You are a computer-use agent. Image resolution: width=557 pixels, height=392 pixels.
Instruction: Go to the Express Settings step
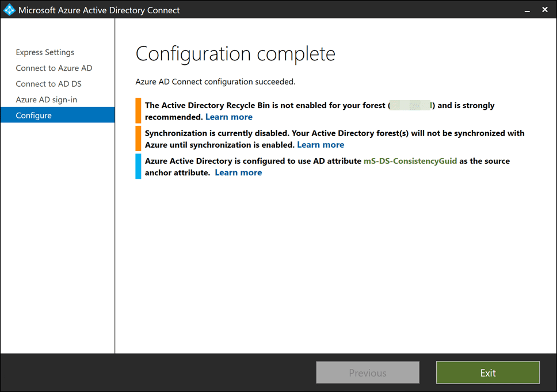coord(45,52)
